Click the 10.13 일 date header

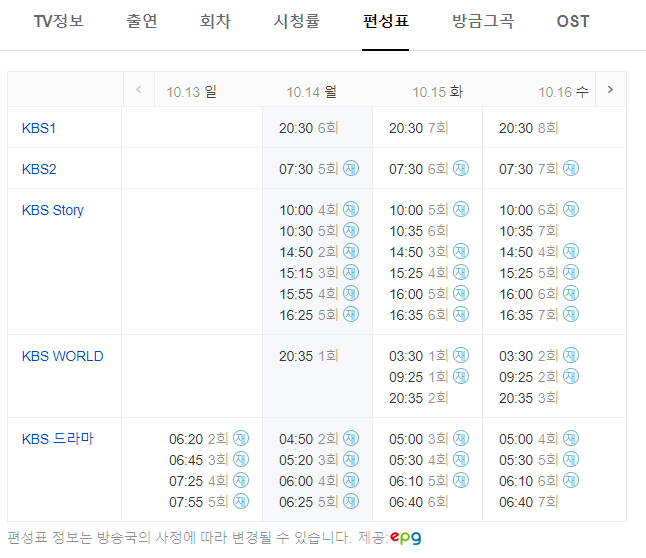(x=192, y=91)
